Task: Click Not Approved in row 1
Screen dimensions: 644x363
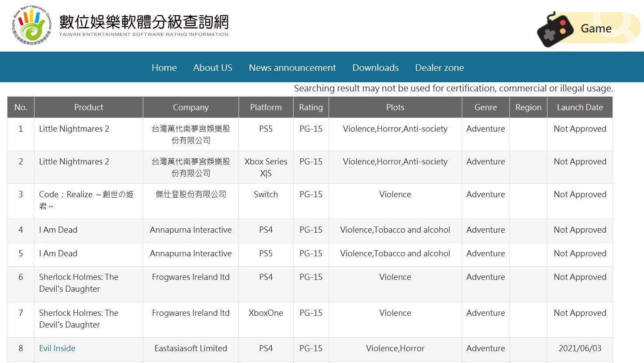Action: pos(580,129)
